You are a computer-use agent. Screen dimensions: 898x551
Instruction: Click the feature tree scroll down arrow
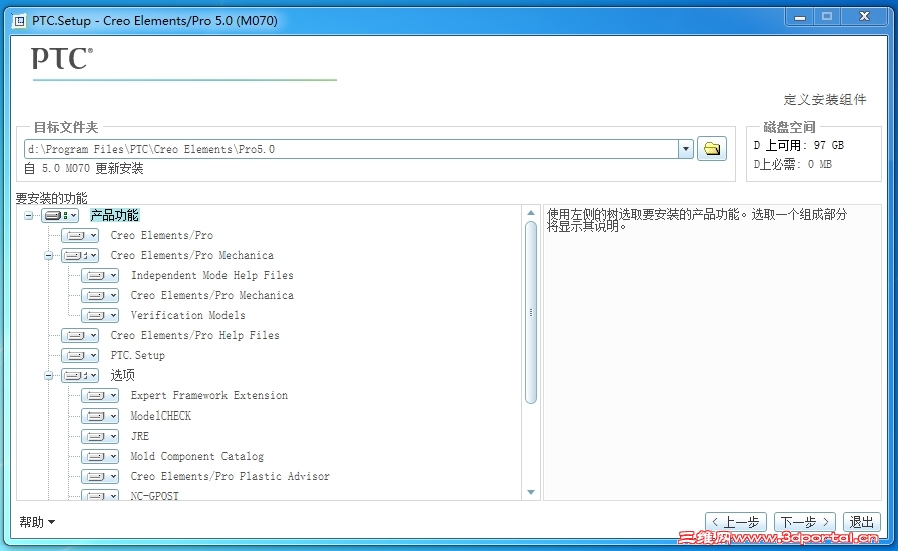[531, 493]
